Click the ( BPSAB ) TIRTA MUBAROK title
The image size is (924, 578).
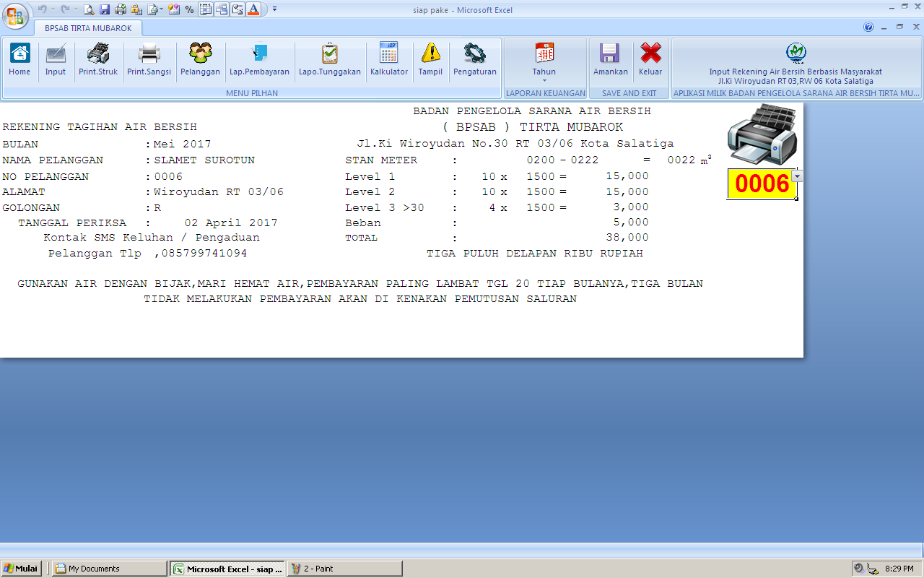tap(533, 126)
